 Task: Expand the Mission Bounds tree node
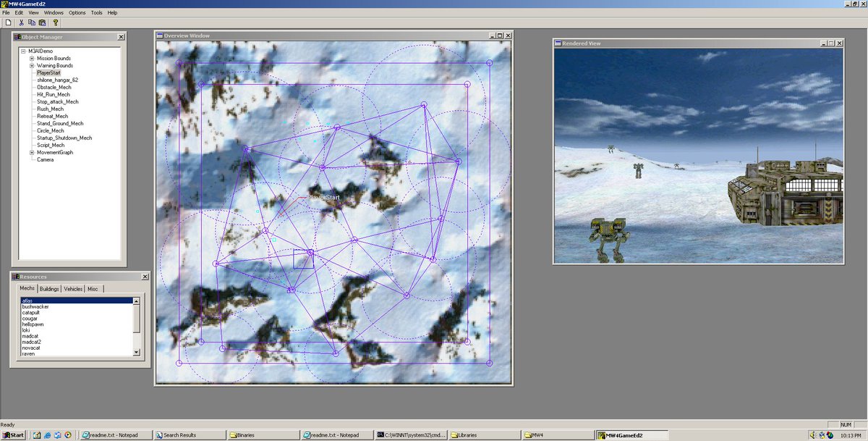(x=32, y=58)
